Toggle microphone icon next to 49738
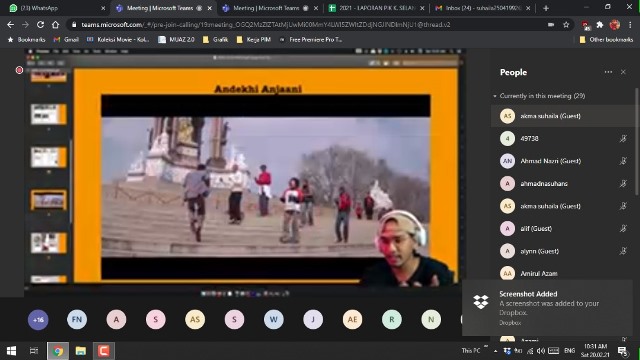 click(x=623, y=139)
